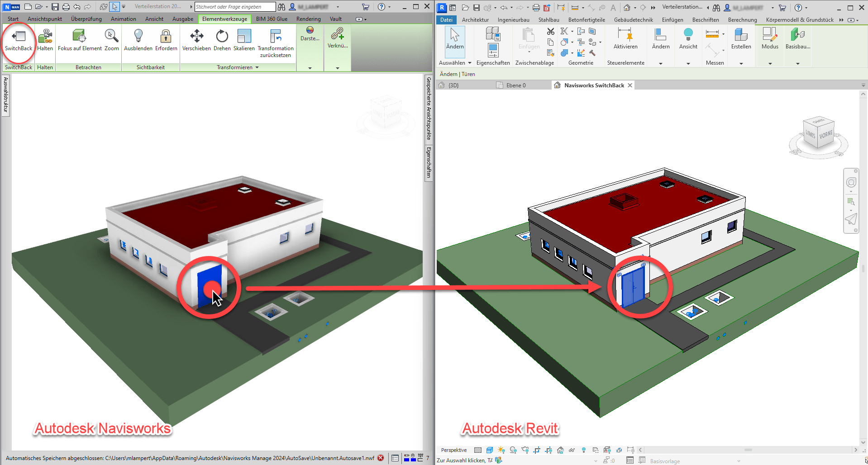Screen dimensions: 868x465
Task: Toggle Perspektive view mode in Revit
Action: click(453, 450)
